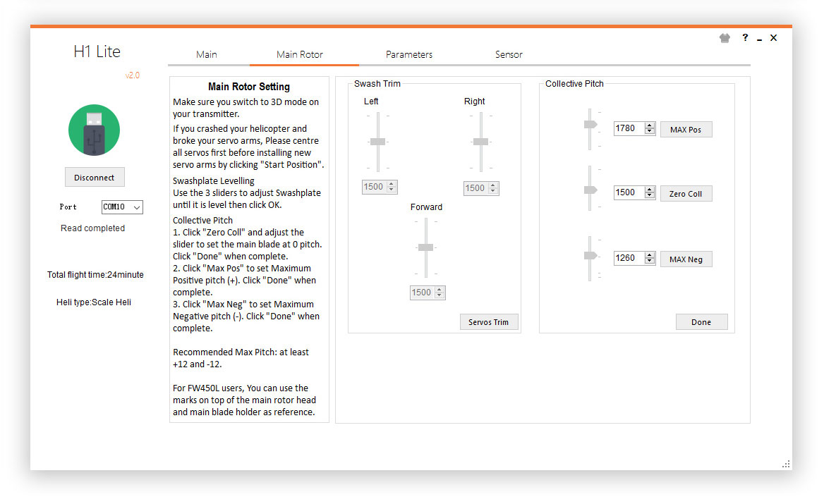The width and height of the screenshot is (824, 504).
Task: Click the Servos Trim button
Action: [488, 322]
